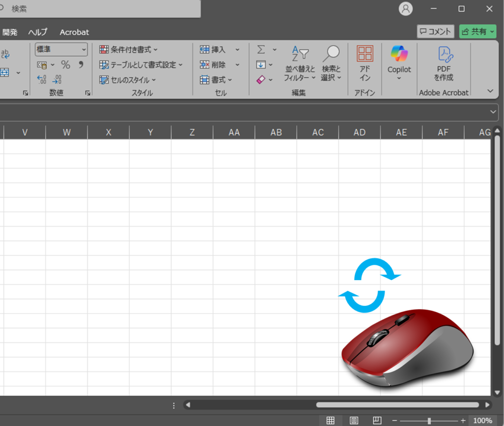Open the Acrobat ribbon tab
This screenshot has height=426, width=504.
pyautogui.click(x=74, y=32)
